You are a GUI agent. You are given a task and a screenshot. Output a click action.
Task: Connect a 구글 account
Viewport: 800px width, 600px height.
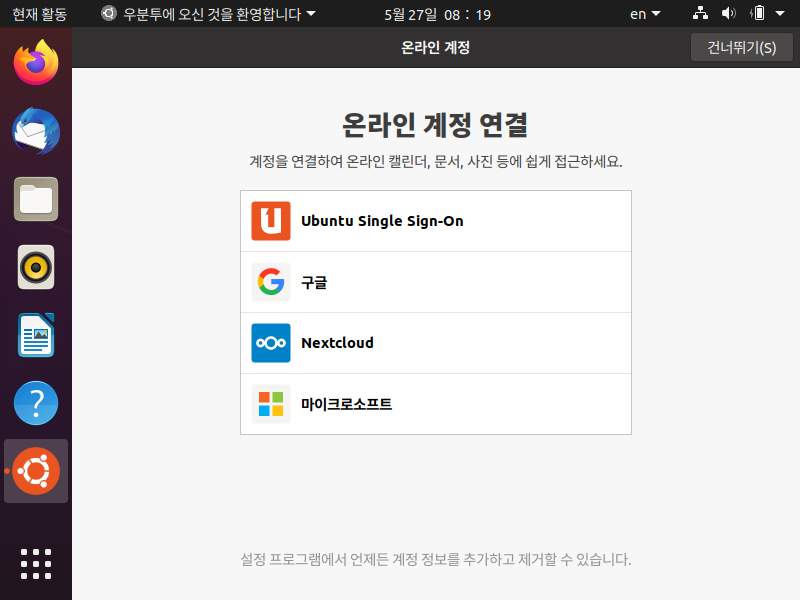[436, 282]
